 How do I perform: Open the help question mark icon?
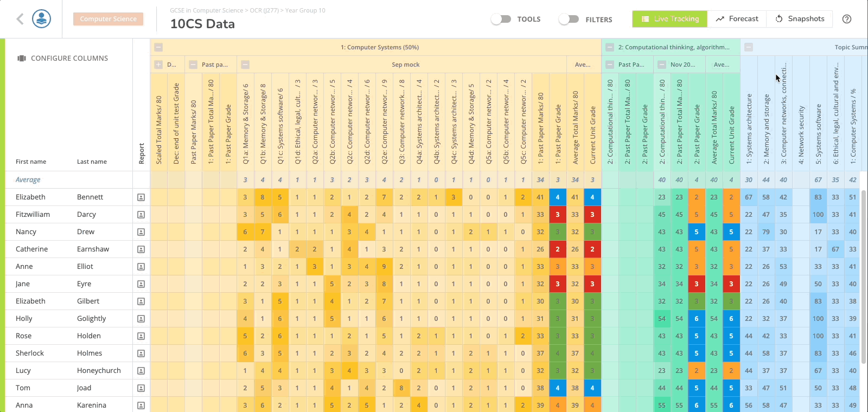coord(846,19)
